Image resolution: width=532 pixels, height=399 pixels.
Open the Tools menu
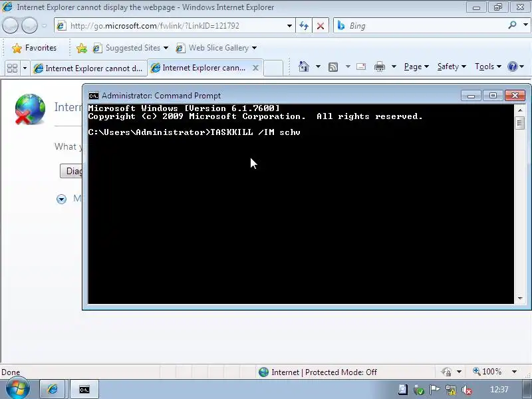487,66
